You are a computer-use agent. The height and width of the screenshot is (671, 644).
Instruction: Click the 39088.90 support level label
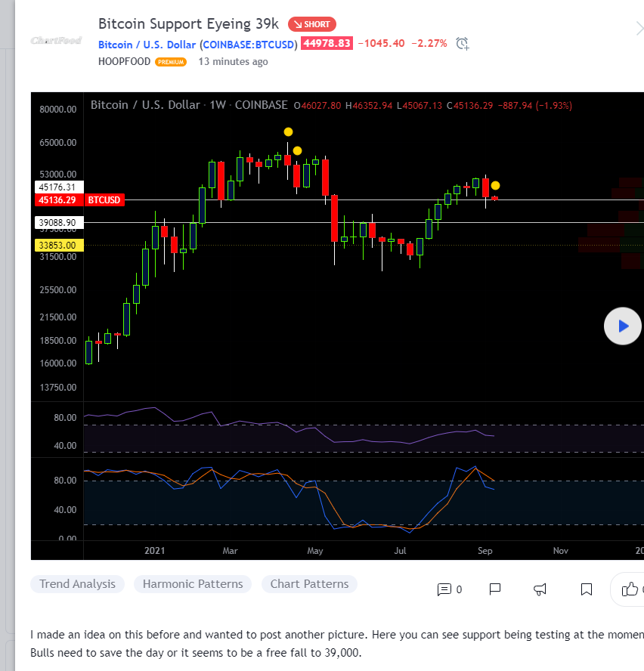(x=57, y=223)
